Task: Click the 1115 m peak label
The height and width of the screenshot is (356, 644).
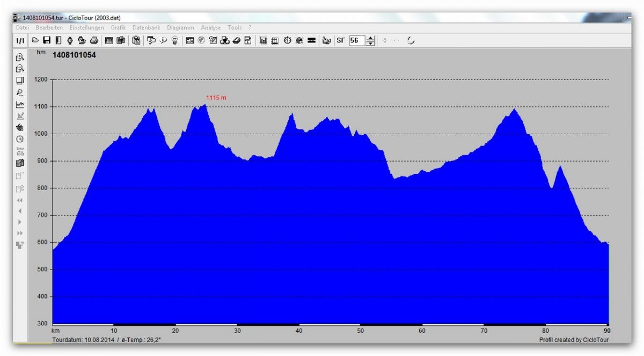Action: tap(216, 98)
